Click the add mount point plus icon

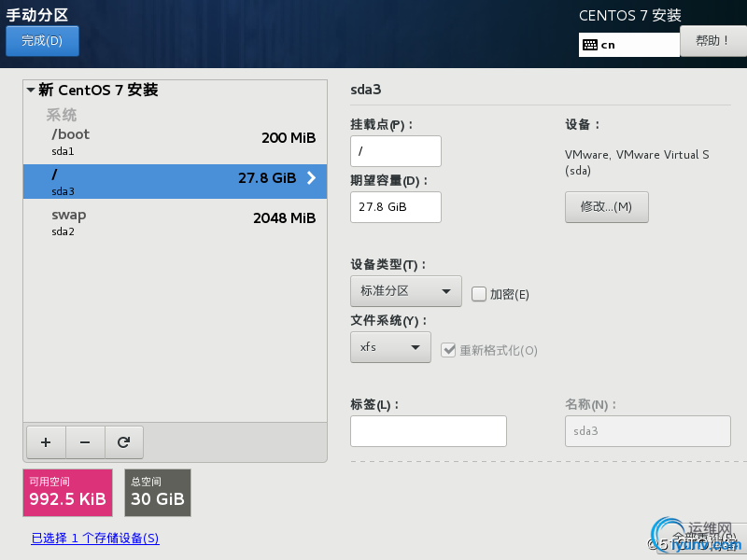tap(46, 442)
